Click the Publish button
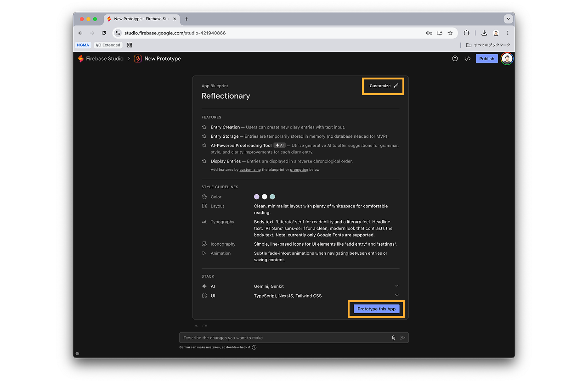 pos(486,58)
